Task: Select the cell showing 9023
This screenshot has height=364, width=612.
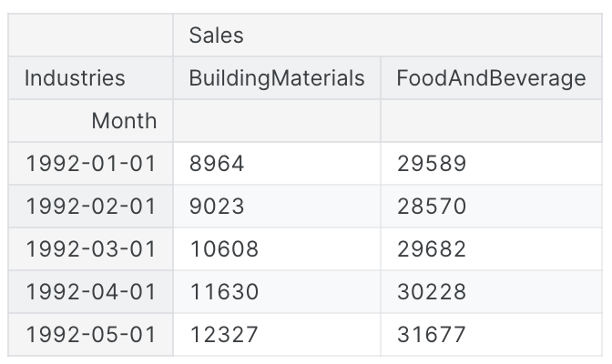Action: point(217,207)
